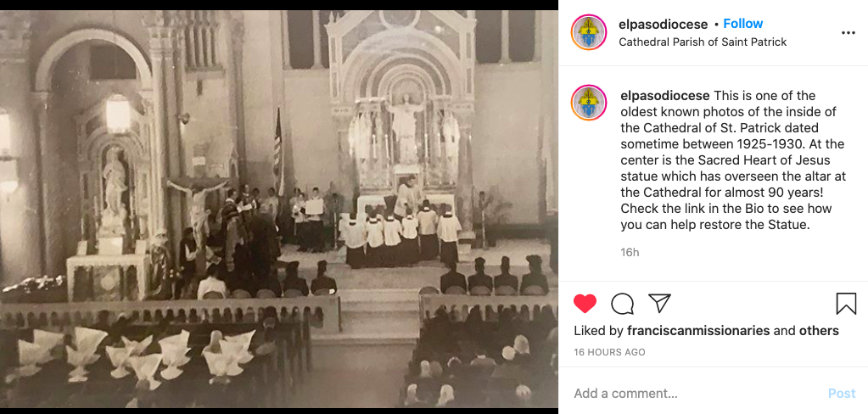Open Cathedral Parish of Saint Patrick location
Image resolution: width=868 pixels, height=414 pixels.
703,42
